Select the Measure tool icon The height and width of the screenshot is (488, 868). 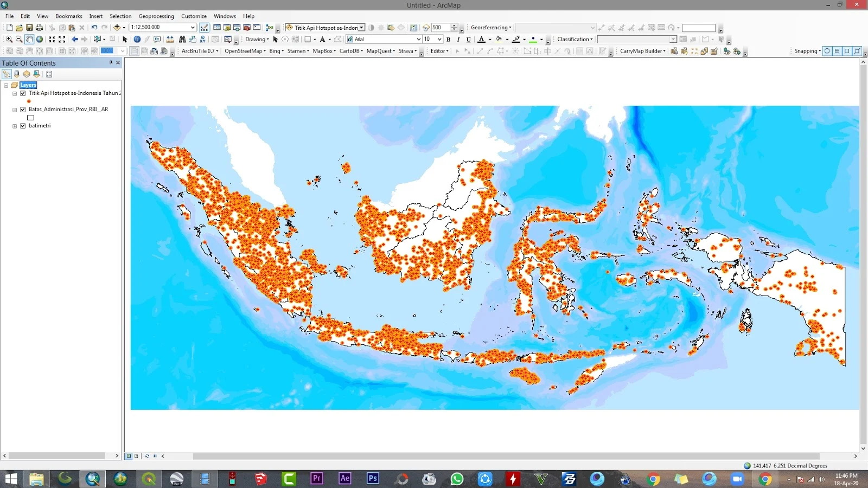(170, 39)
